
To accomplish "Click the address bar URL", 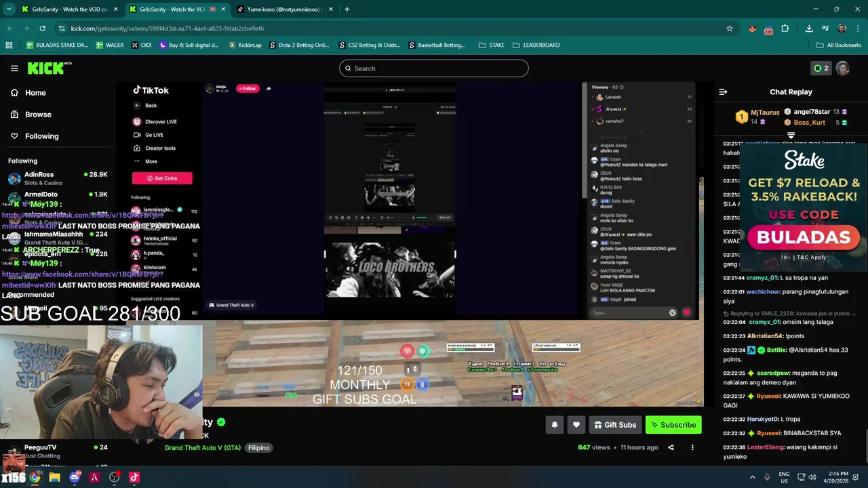I will coord(167,28).
